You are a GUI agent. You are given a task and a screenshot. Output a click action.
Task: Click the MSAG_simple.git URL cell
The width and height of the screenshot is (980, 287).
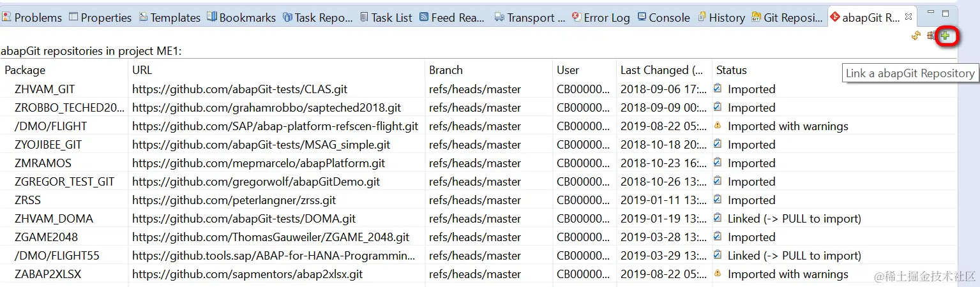click(x=261, y=145)
